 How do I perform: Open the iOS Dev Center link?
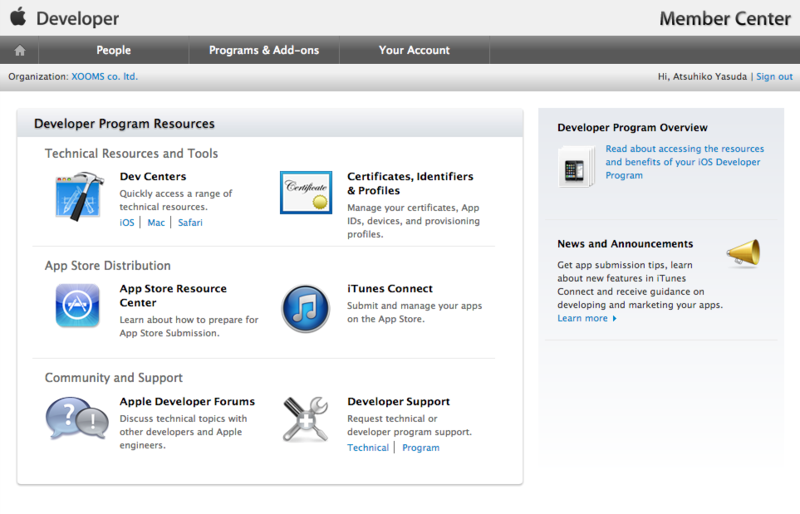click(127, 223)
